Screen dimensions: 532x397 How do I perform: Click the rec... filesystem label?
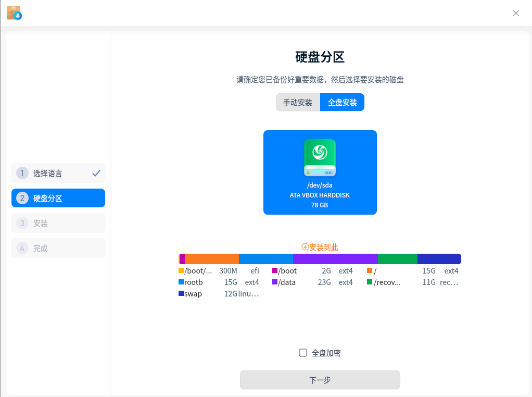449,282
